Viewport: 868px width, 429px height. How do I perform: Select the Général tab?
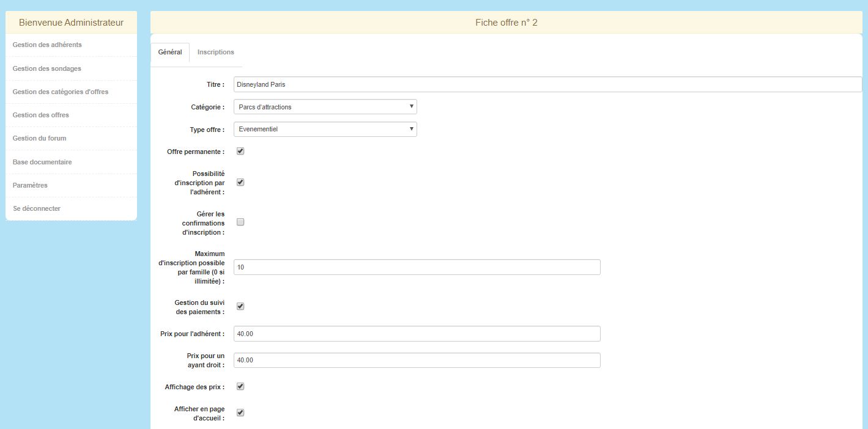(x=170, y=52)
